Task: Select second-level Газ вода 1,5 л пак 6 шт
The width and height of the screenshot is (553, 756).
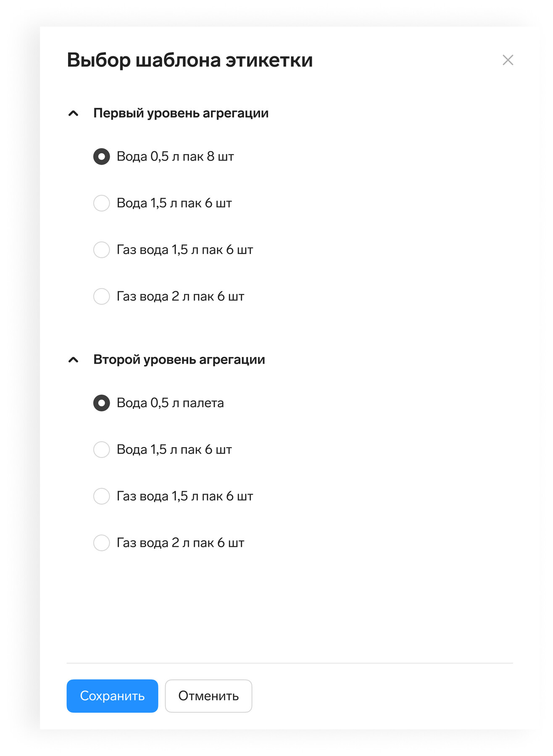Action: [101, 496]
